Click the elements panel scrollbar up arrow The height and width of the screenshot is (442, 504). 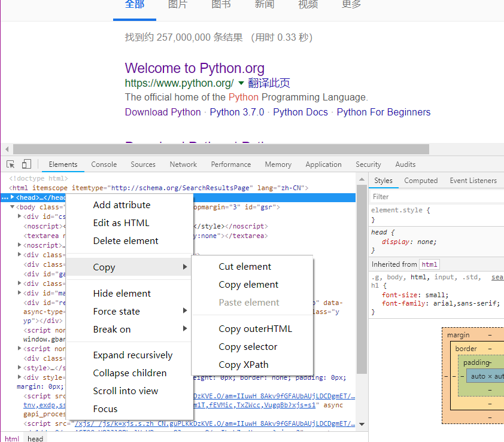(362, 178)
